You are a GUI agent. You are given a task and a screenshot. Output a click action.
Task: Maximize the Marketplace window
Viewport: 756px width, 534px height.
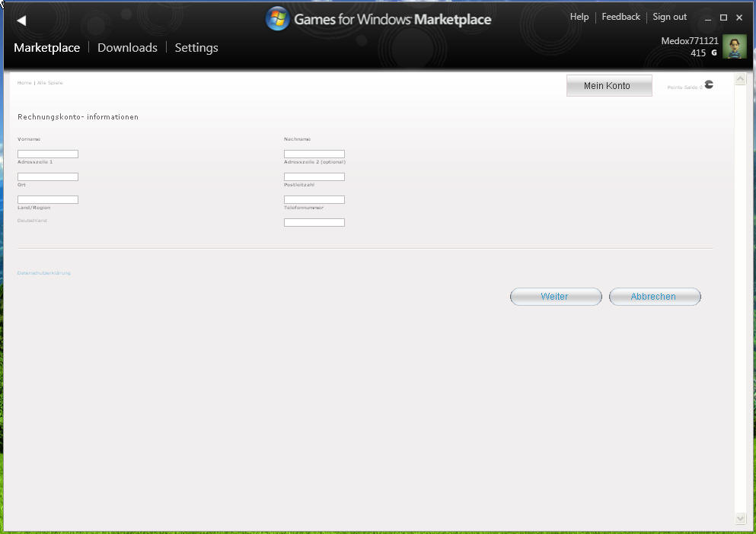723,17
